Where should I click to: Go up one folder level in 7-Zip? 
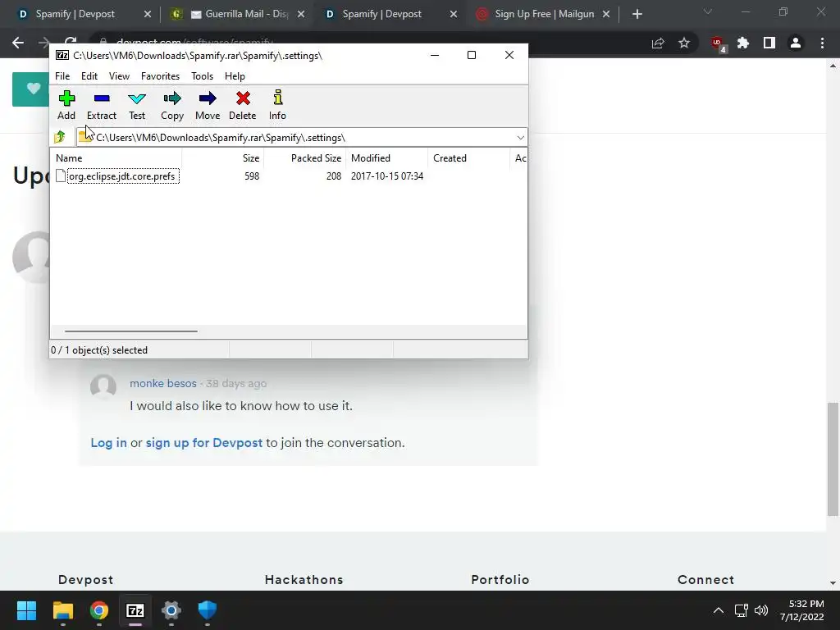click(x=60, y=137)
